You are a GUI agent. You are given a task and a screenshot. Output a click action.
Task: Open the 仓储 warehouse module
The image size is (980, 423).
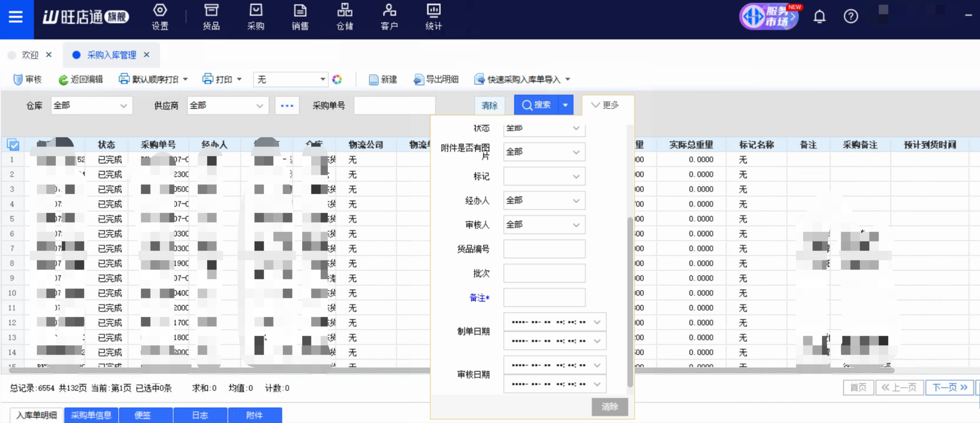(344, 18)
